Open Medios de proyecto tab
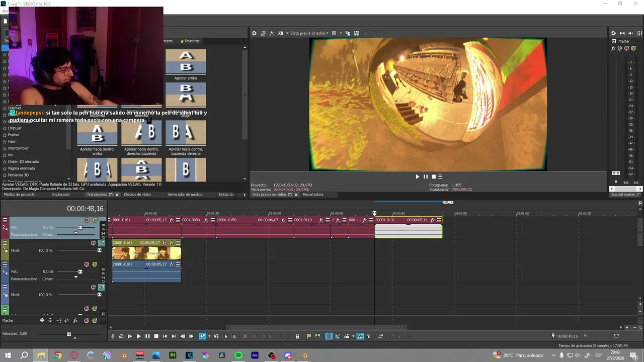This screenshot has height=362, width=644. [20, 195]
